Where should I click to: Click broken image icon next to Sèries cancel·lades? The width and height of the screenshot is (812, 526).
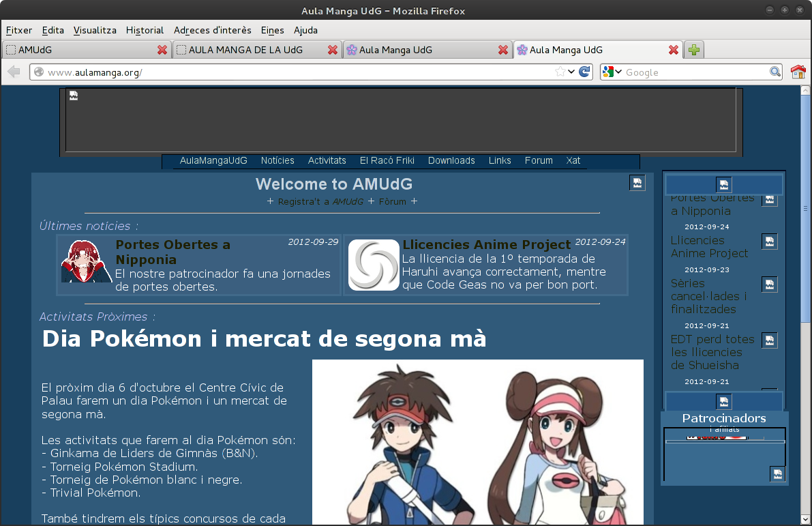tap(770, 284)
